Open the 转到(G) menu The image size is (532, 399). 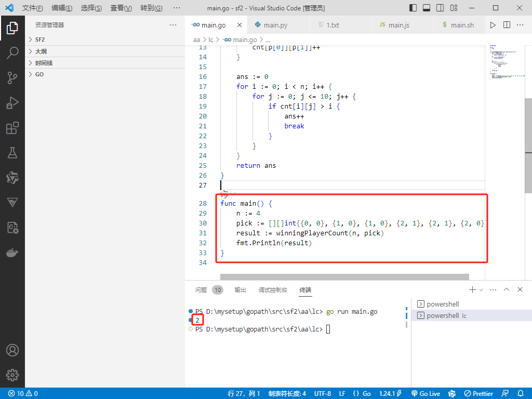click(151, 8)
